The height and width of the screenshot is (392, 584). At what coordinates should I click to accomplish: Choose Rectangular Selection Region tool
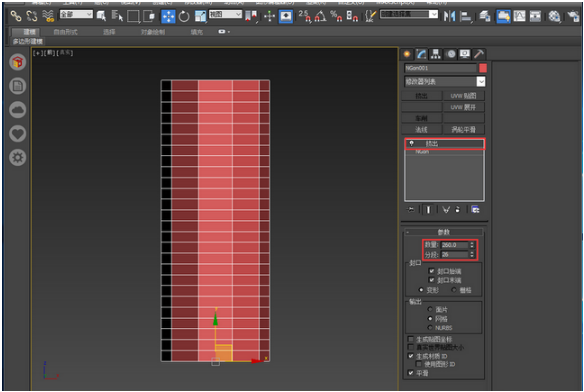[x=133, y=16]
